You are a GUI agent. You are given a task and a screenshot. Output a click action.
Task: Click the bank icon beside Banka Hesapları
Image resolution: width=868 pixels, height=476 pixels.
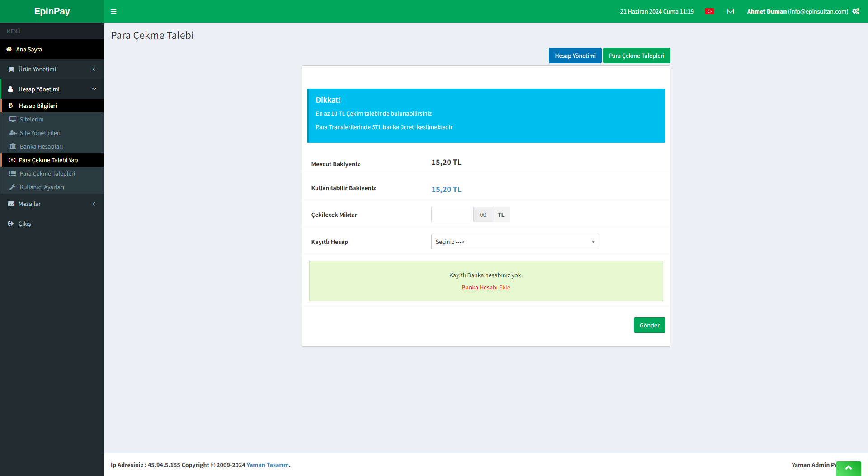(x=13, y=146)
